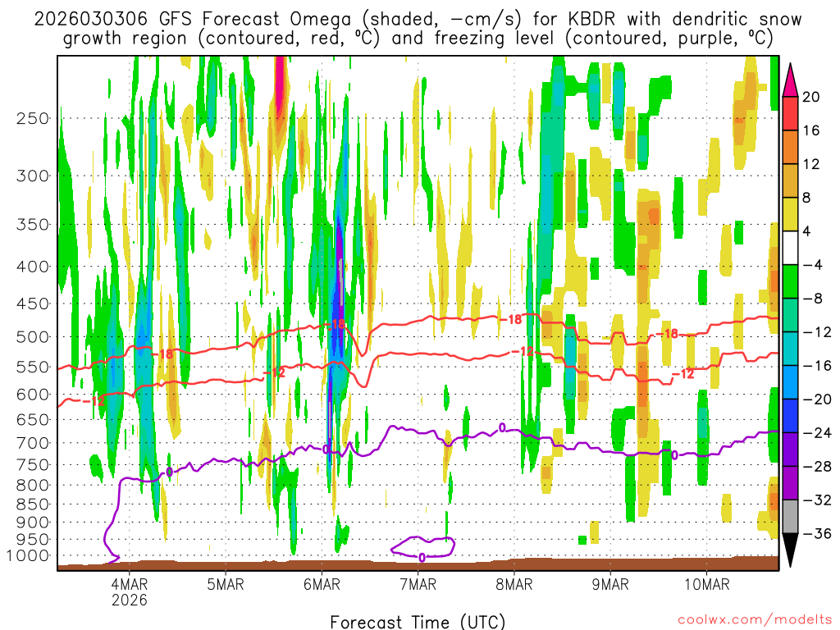
Task: Click the 300 pressure level label
Action: pos(33,176)
